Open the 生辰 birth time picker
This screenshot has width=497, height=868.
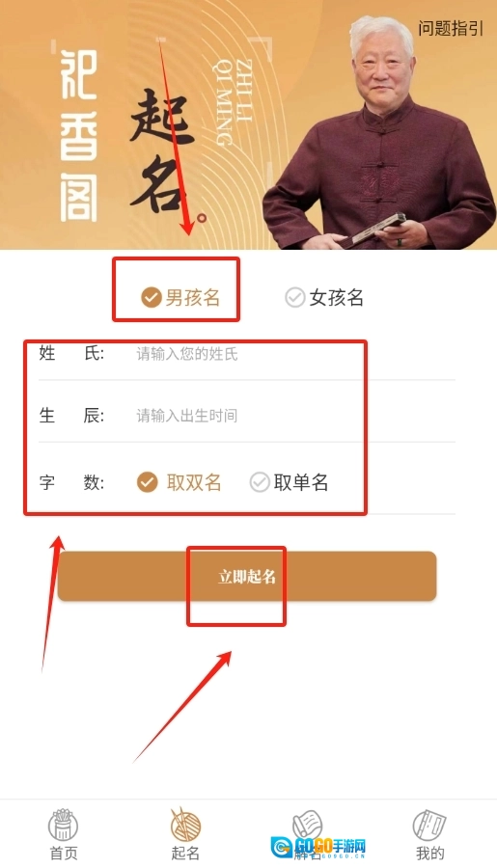pyautogui.click(x=246, y=415)
